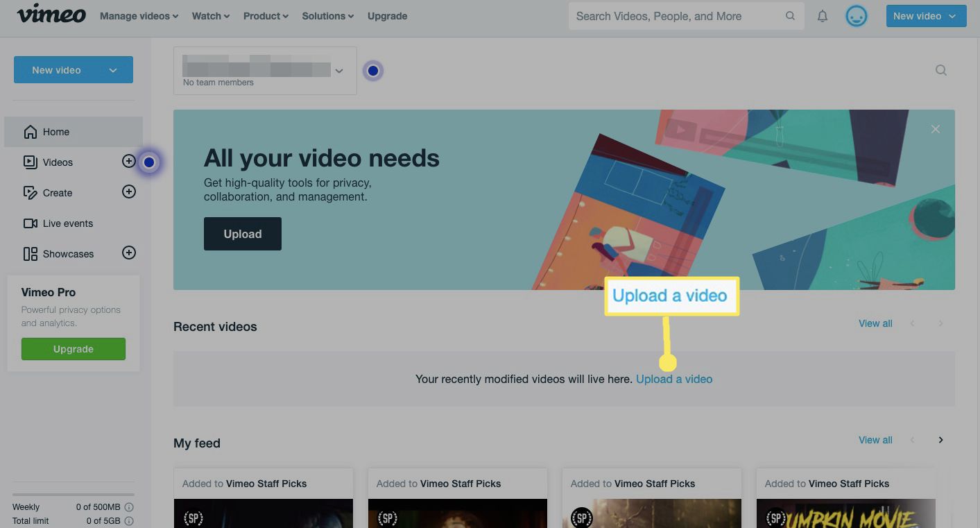Screen dimensions: 980x528
Task: Open the second Staff Picks card thumbnail
Action: click(x=458, y=513)
